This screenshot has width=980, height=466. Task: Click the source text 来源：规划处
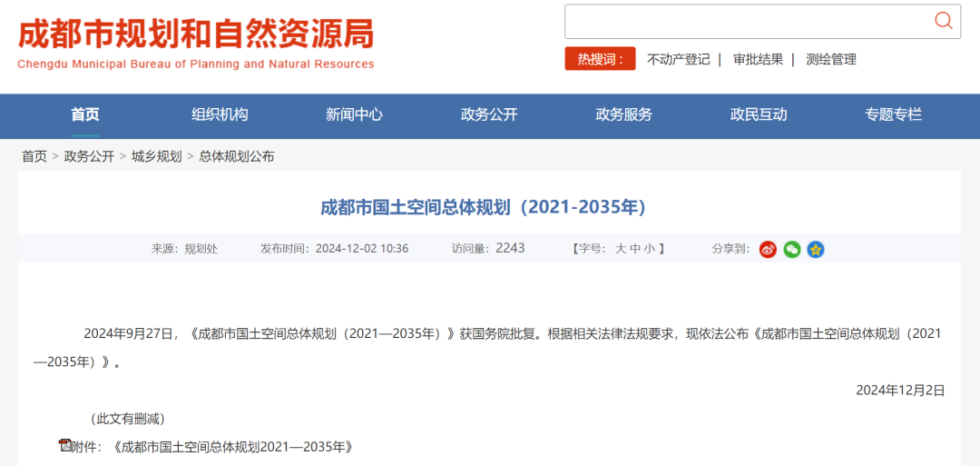(184, 249)
